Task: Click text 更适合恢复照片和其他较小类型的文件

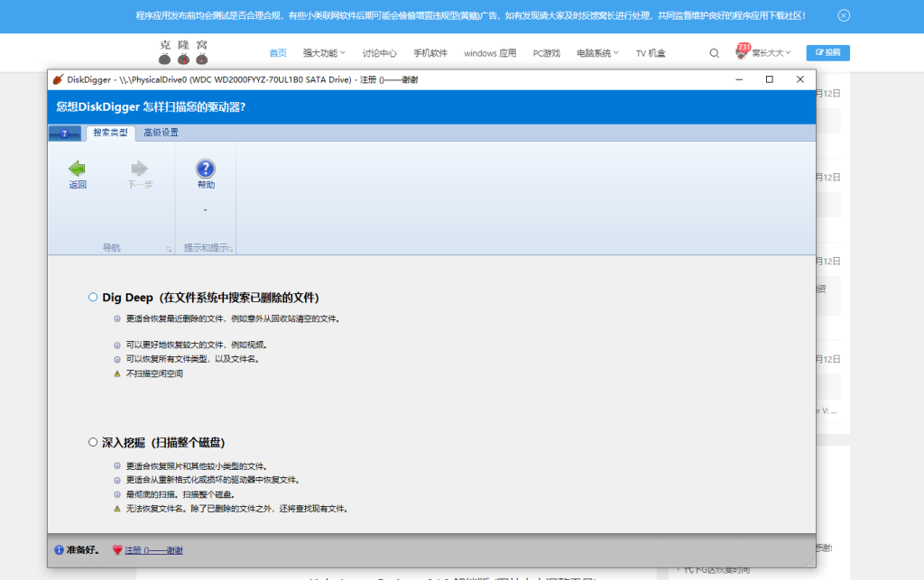Action: 196,465
